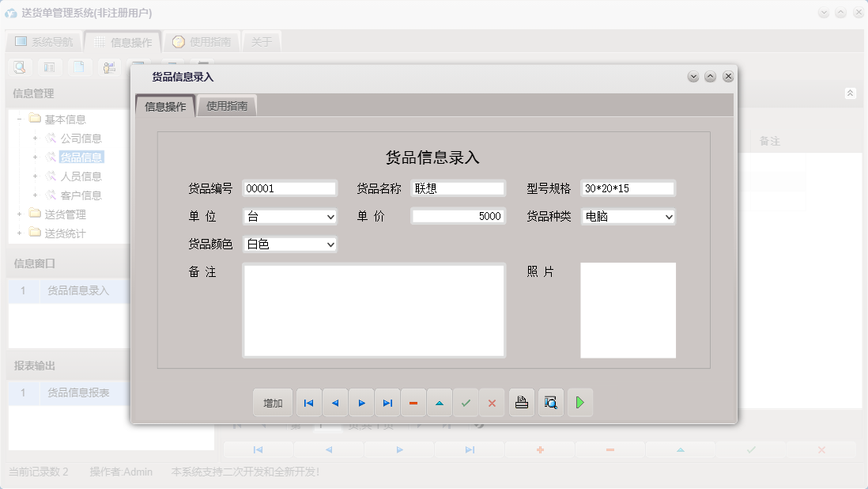Open print preview in the entry dialog
The width and height of the screenshot is (868, 489).
pyautogui.click(x=550, y=403)
